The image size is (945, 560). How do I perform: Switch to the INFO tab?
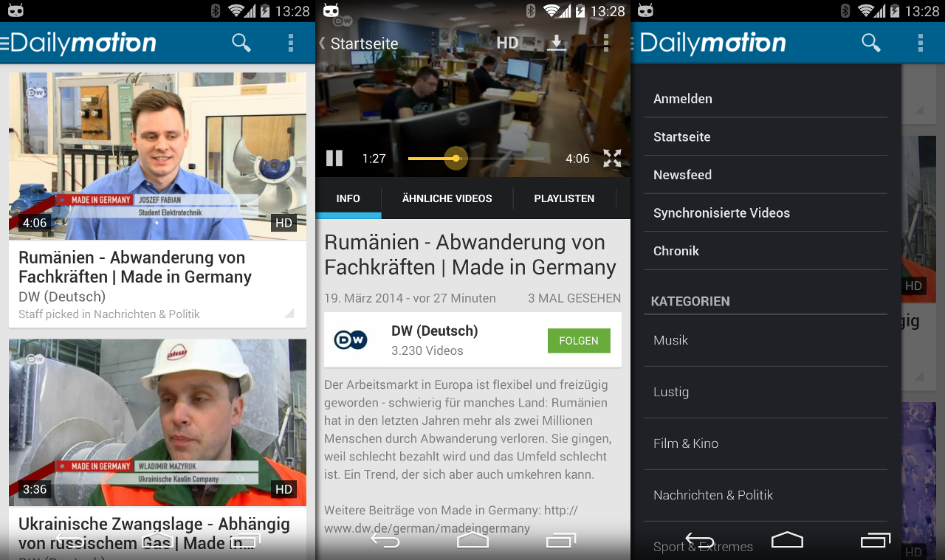point(348,198)
